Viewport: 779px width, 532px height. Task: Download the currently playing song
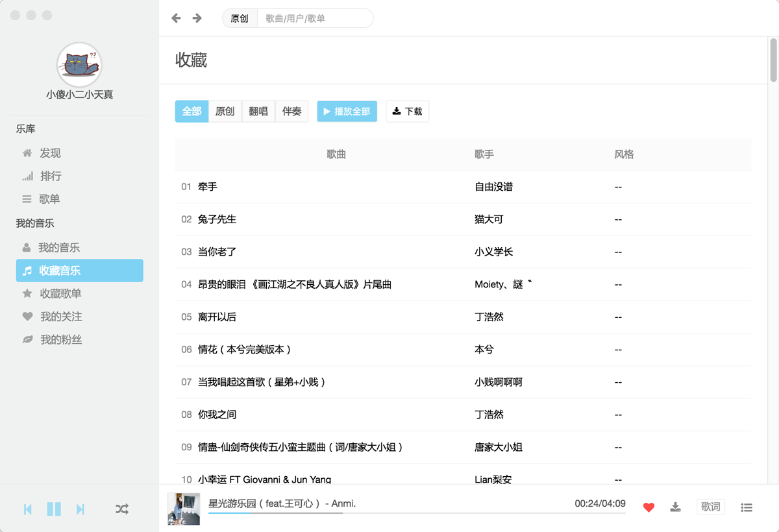[x=676, y=507]
